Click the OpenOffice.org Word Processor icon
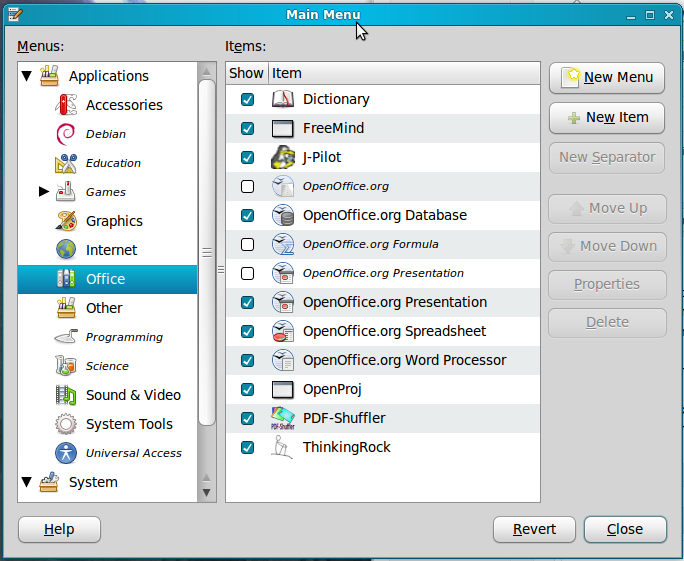 pyautogui.click(x=283, y=360)
